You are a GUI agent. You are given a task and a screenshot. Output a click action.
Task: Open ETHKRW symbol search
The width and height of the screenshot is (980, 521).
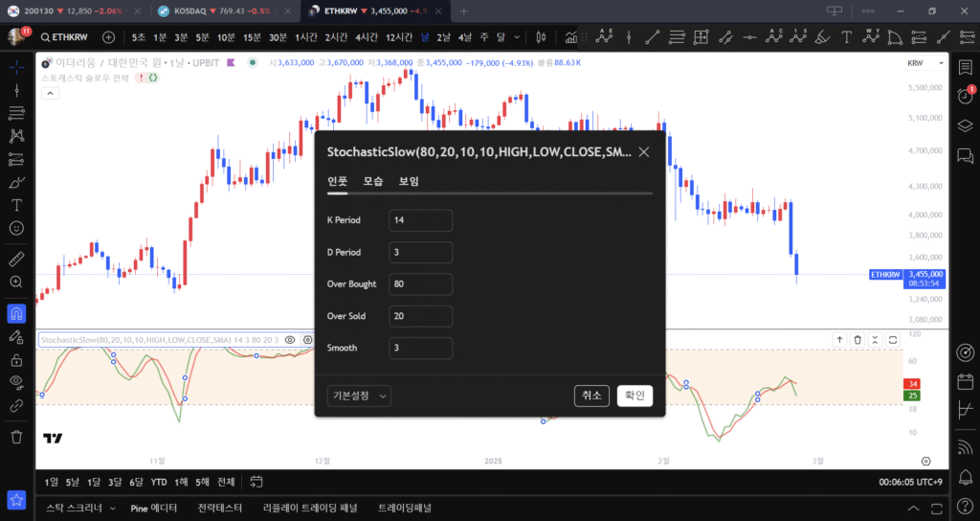64,37
